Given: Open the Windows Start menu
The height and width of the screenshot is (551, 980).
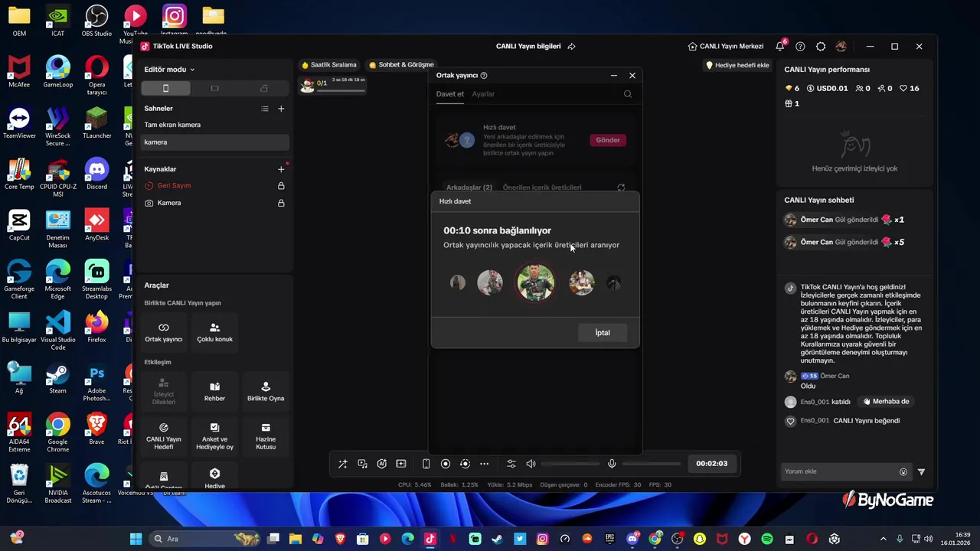Looking at the screenshot, I should (136, 539).
